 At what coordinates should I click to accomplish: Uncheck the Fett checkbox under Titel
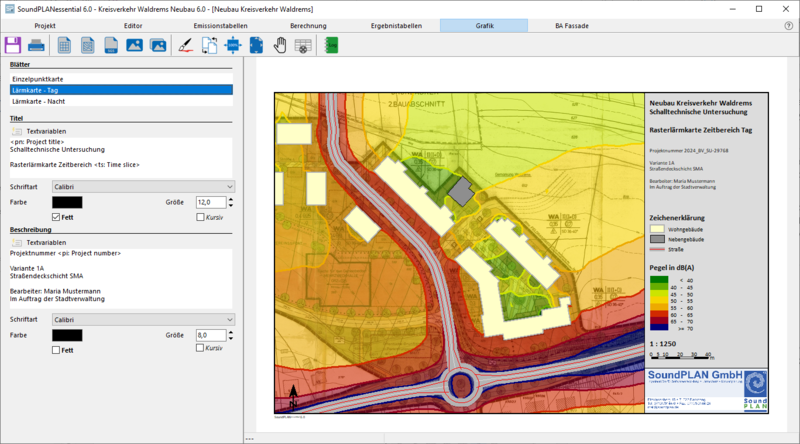tap(56, 217)
